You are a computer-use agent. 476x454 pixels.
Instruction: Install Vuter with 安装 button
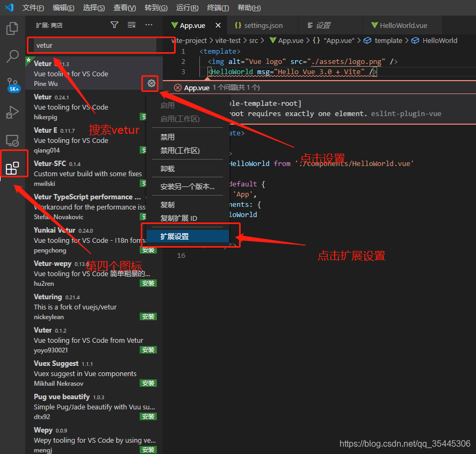pyautogui.click(x=148, y=350)
